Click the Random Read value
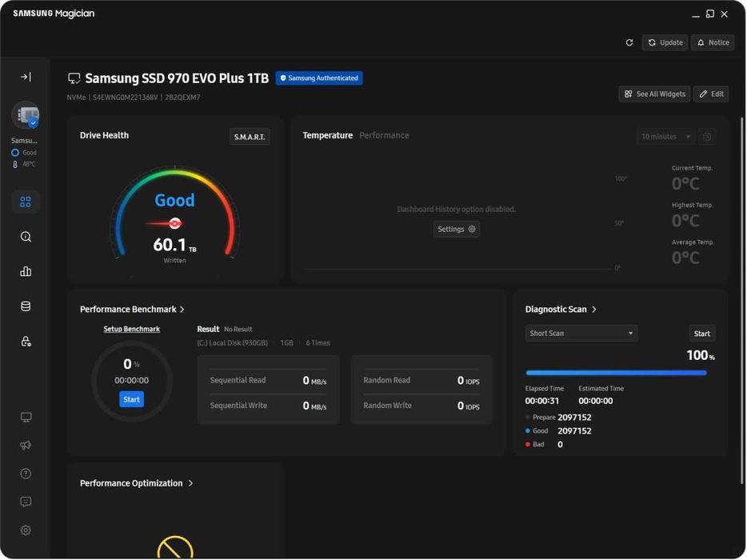 pos(469,380)
